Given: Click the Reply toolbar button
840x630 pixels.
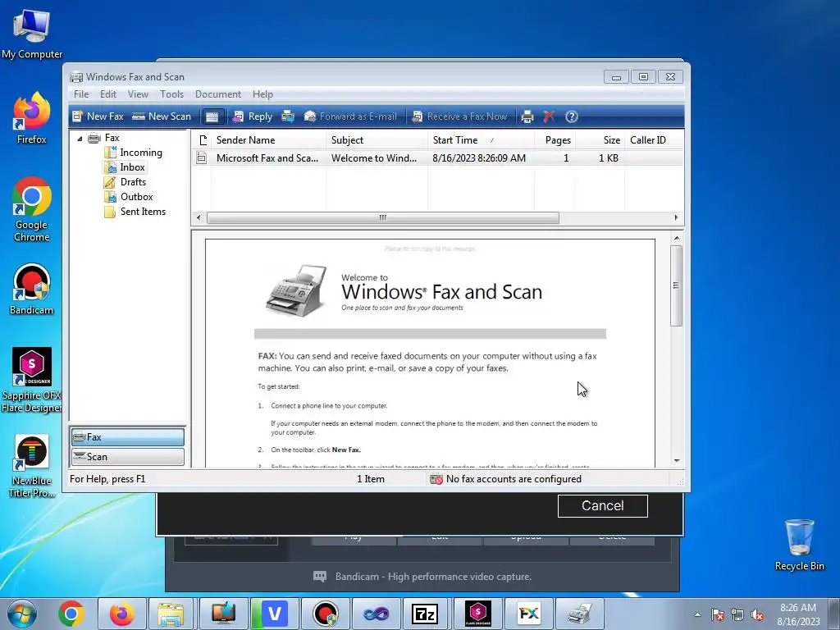Looking at the screenshot, I should pyautogui.click(x=253, y=116).
